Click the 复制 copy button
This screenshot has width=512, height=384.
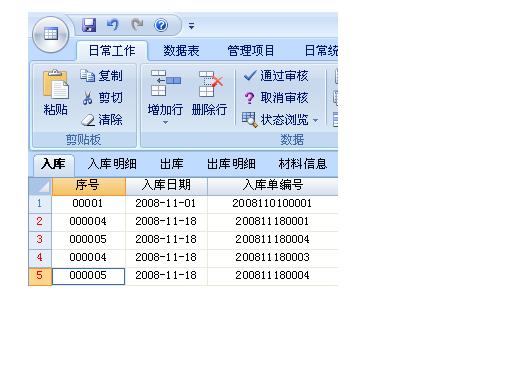[x=102, y=76]
